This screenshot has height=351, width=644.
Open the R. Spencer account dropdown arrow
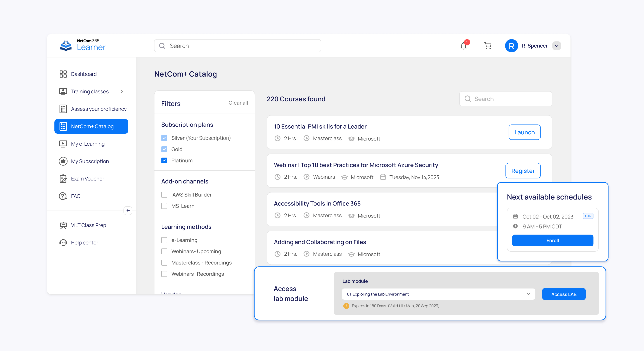click(x=556, y=46)
